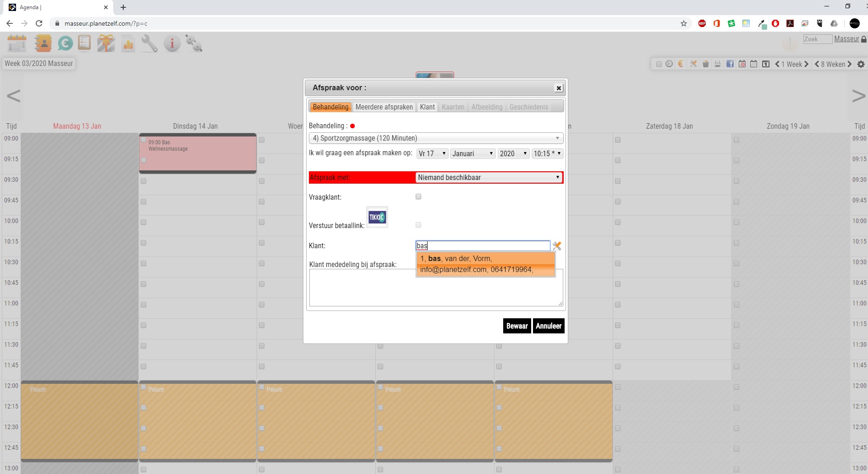The height and width of the screenshot is (474, 868).
Task: Click the edit client icon beside Klant field
Action: pos(557,246)
